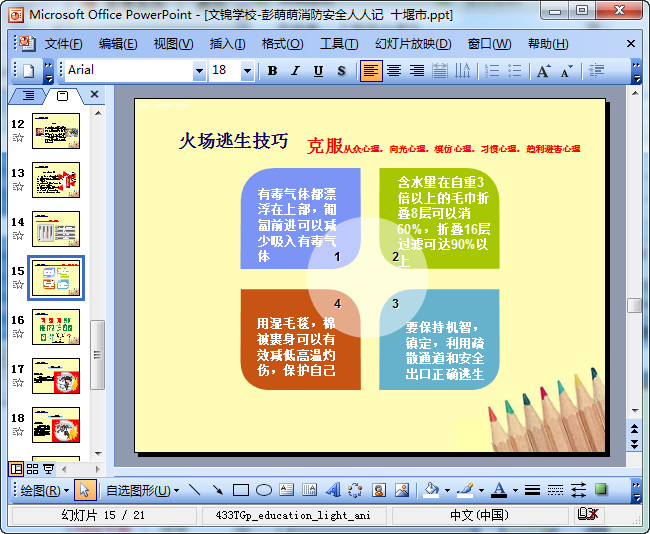Open the 绘图(R) drawing menu
Screen dimensions: 650x534
coord(44,490)
